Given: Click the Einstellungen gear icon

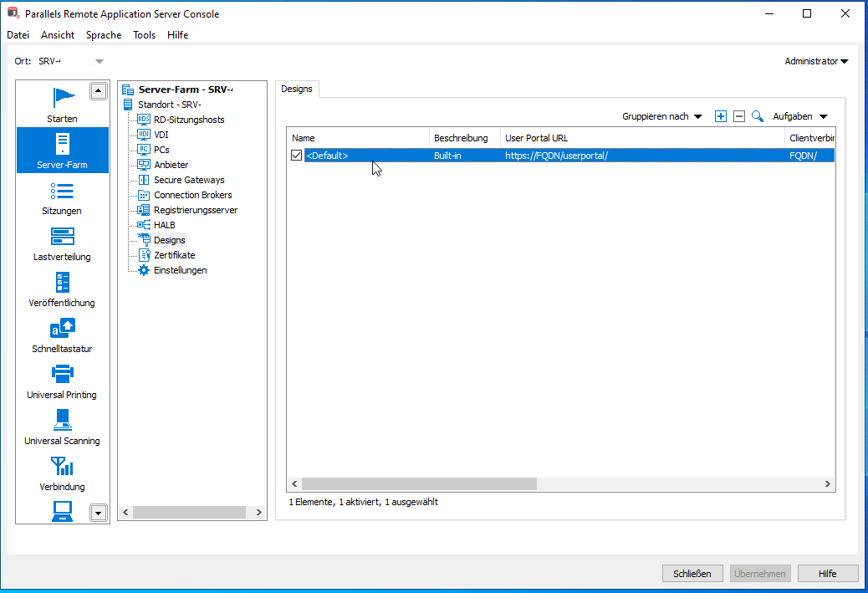Looking at the screenshot, I should coord(143,269).
